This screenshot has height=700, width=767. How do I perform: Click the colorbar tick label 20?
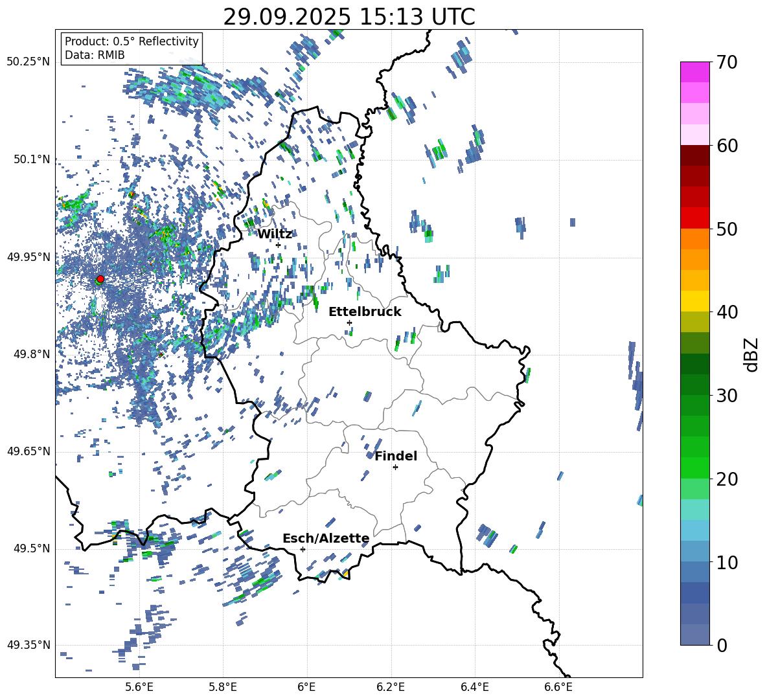click(727, 479)
